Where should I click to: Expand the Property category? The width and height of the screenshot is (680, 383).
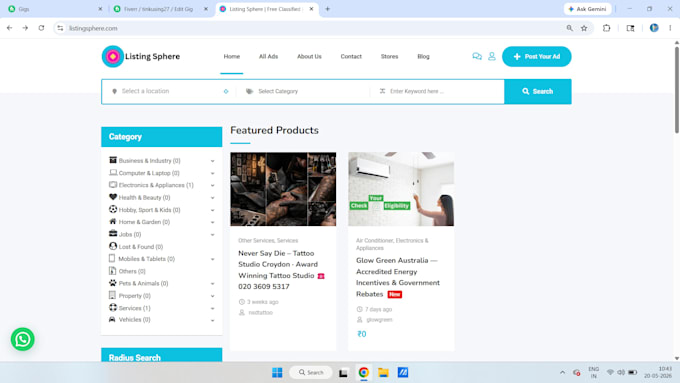[212, 296]
